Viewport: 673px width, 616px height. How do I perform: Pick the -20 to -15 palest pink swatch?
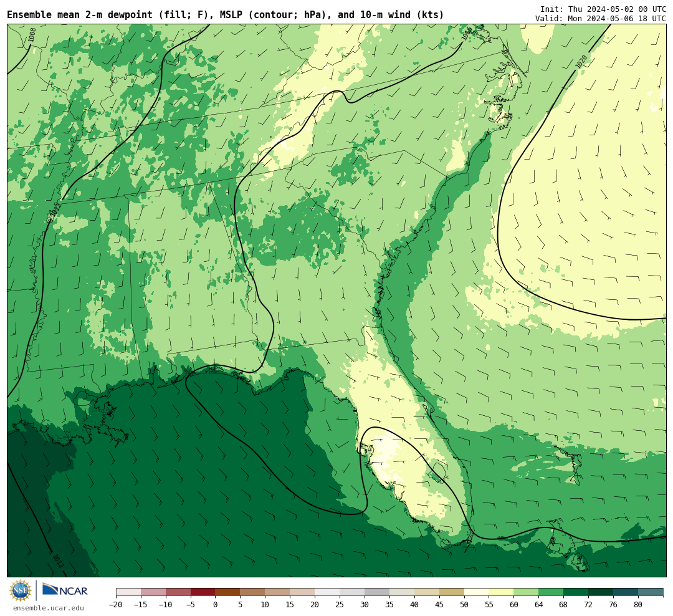(x=128, y=592)
